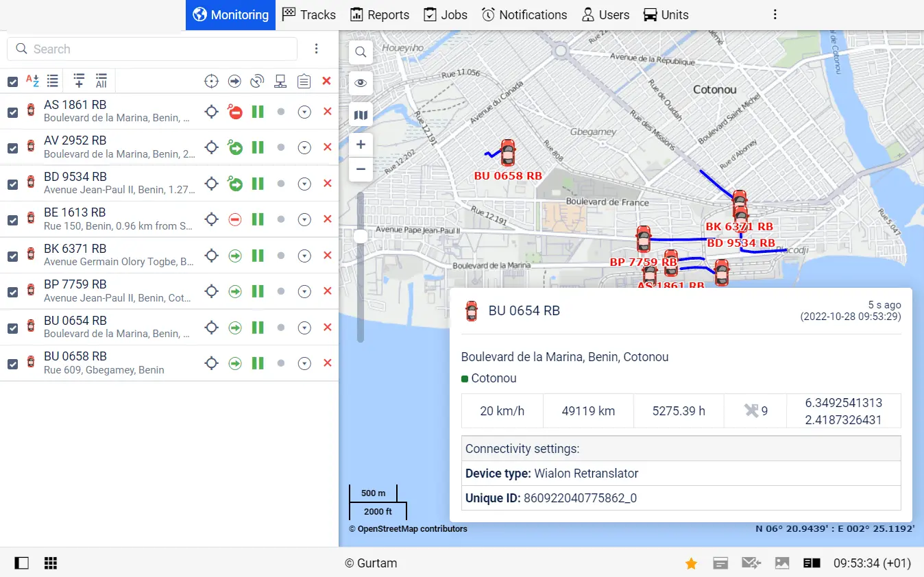Open the map source selection icon
The width and height of the screenshot is (924, 577).
tap(361, 115)
